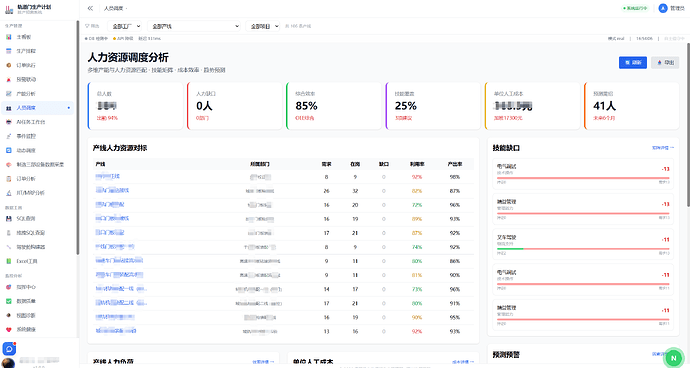Click the green system status badge in header
Viewport: 690px width, 368px height.
[635, 8]
